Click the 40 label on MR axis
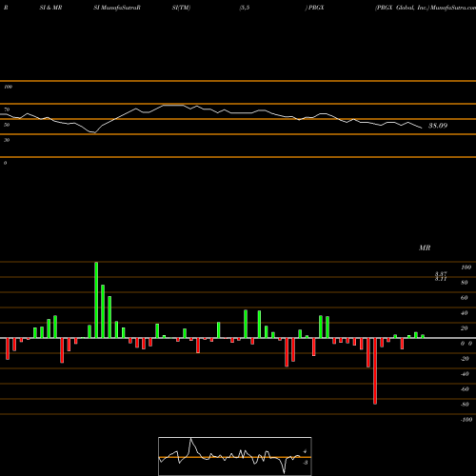 (x=465, y=313)
